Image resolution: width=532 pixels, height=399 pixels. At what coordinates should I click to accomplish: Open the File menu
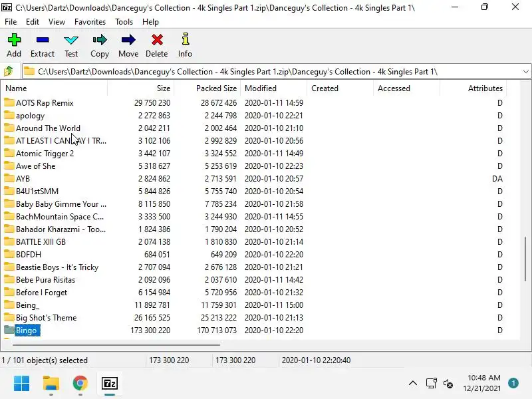pyautogui.click(x=11, y=22)
